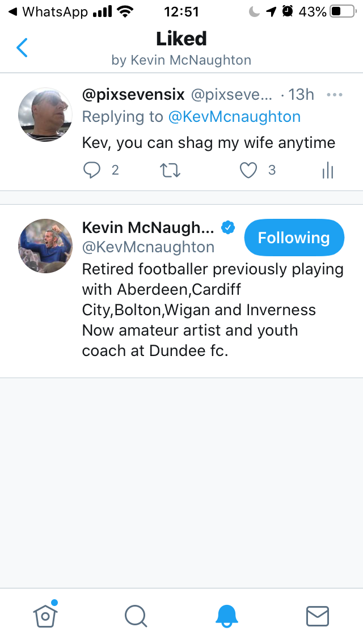Like the tweet with heart icon

tap(248, 170)
